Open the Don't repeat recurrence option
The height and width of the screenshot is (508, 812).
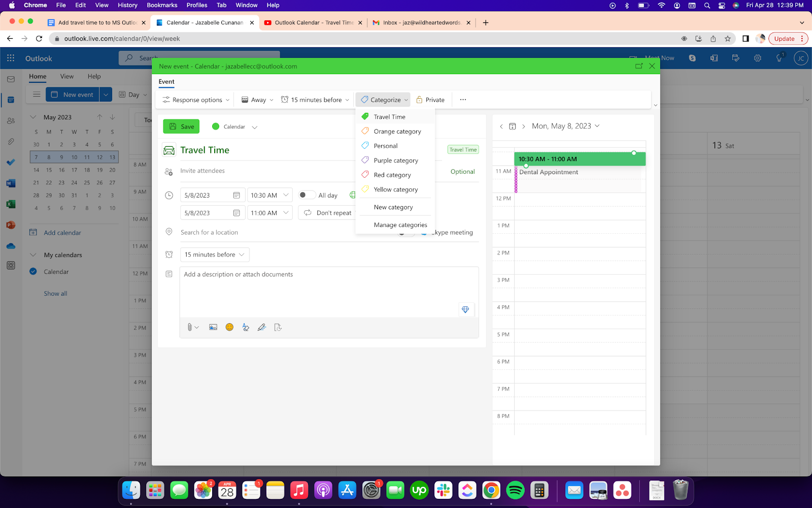(x=328, y=213)
